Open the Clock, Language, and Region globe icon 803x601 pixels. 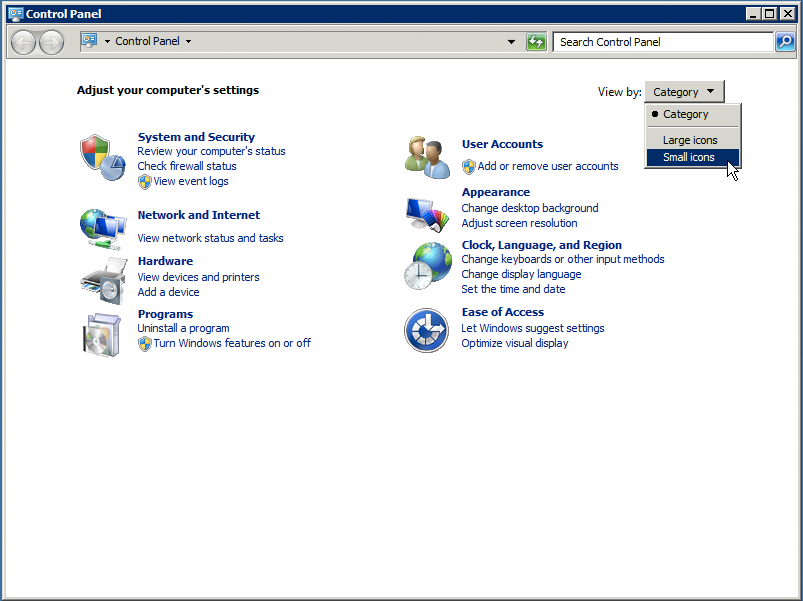click(428, 266)
